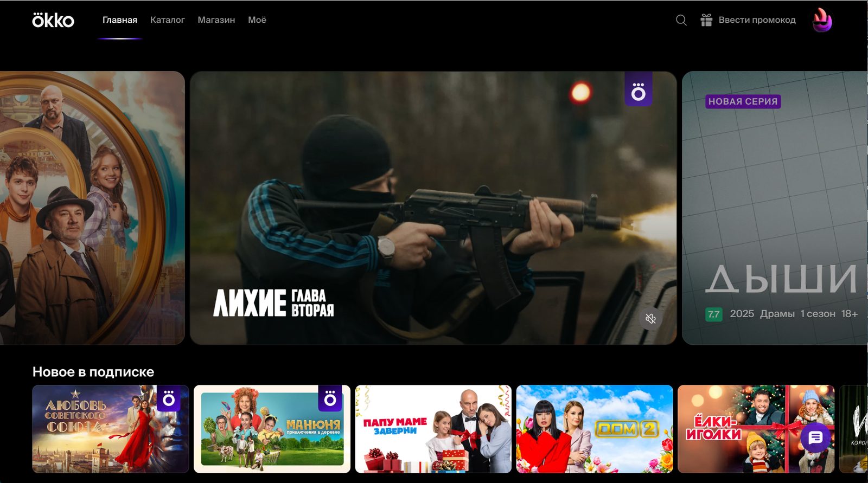868x483 pixels.
Task: Open the Дыши series banner card
Action: click(776, 217)
